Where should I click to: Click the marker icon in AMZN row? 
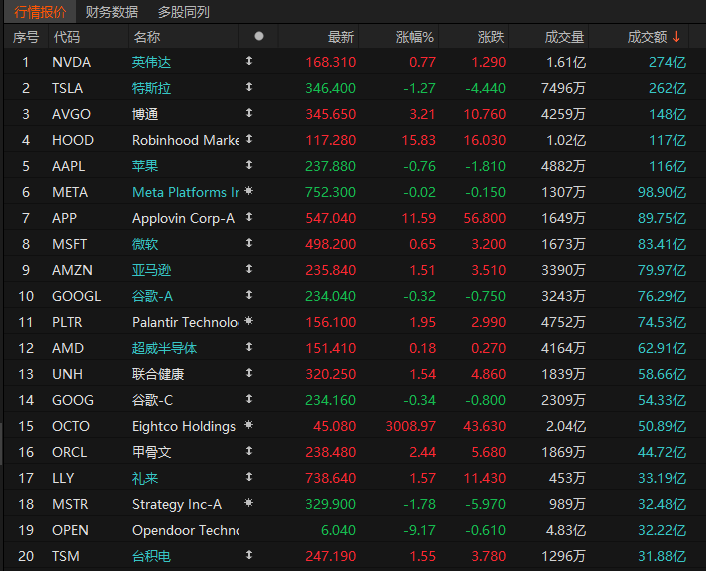pyautogui.click(x=249, y=269)
